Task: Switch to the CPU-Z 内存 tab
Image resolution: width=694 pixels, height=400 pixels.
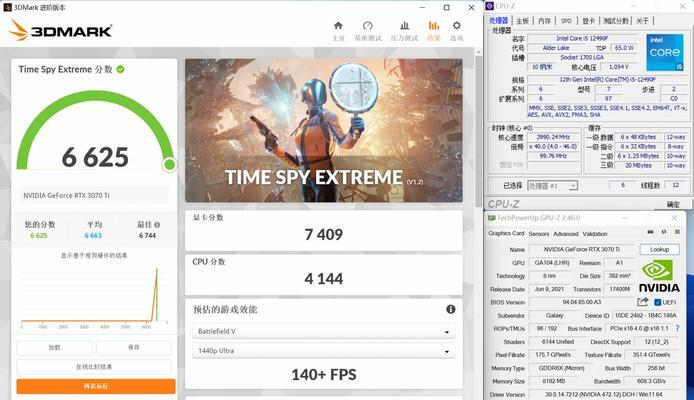Action: pos(544,21)
